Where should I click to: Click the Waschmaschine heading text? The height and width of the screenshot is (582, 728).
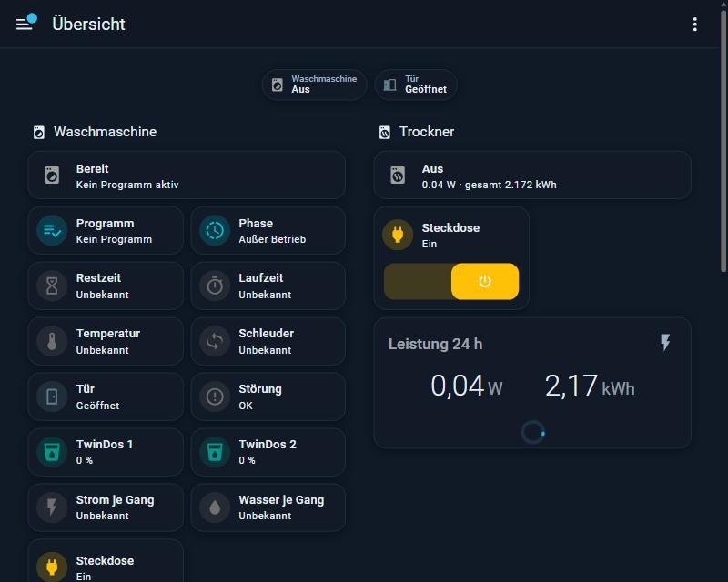[105, 132]
